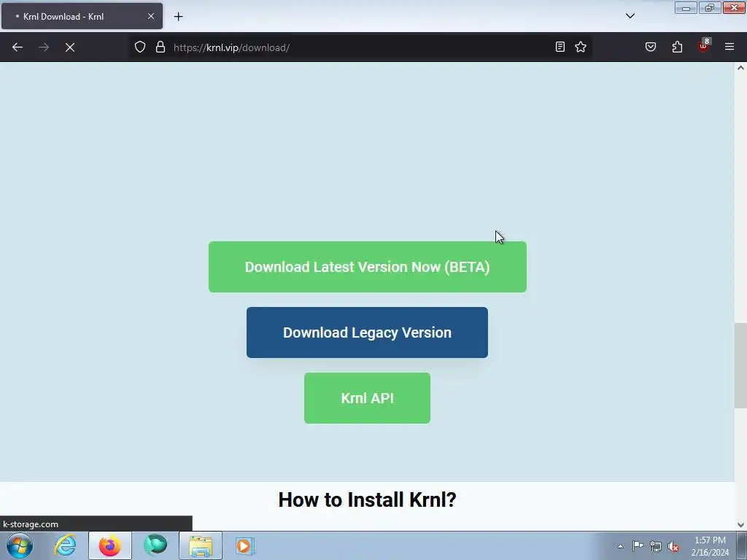List all tabs dropdown
The width and height of the screenshot is (747, 560).
click(x=630, y=16)
